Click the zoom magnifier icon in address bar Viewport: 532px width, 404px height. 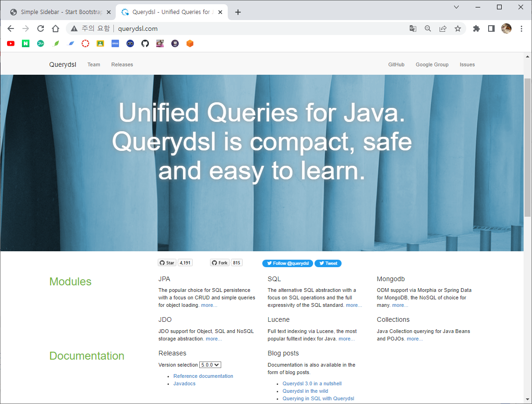(428, 28)
